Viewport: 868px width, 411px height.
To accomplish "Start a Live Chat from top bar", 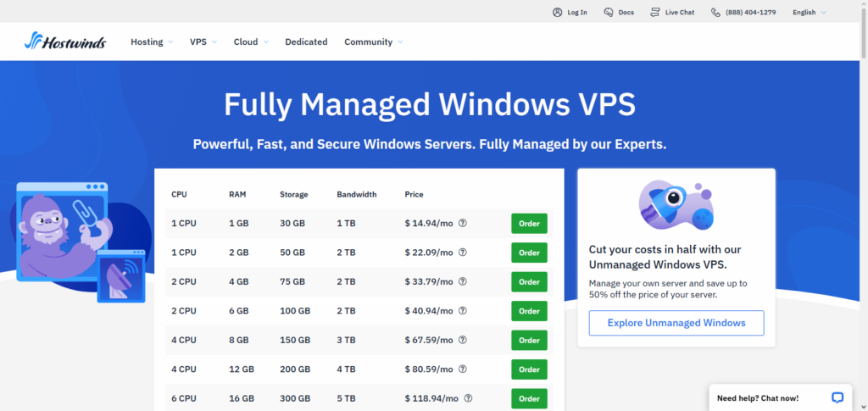I will tap(680, 12).
